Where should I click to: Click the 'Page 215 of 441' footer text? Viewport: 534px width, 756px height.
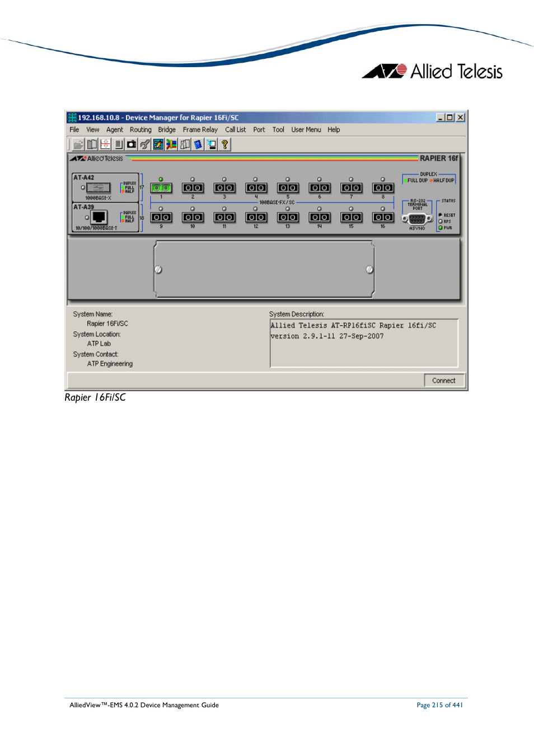pyautogui.click(x=440, y=705)
